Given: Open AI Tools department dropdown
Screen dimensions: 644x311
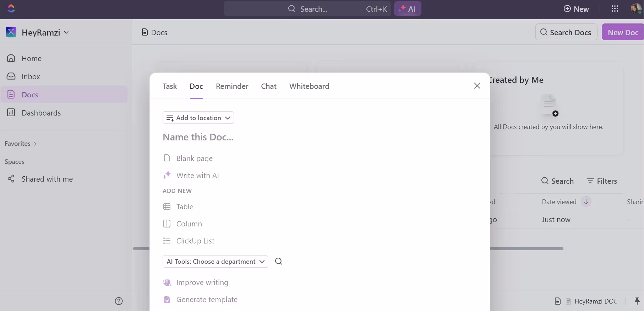Looking at the screenshot, I should click(215, 262).
